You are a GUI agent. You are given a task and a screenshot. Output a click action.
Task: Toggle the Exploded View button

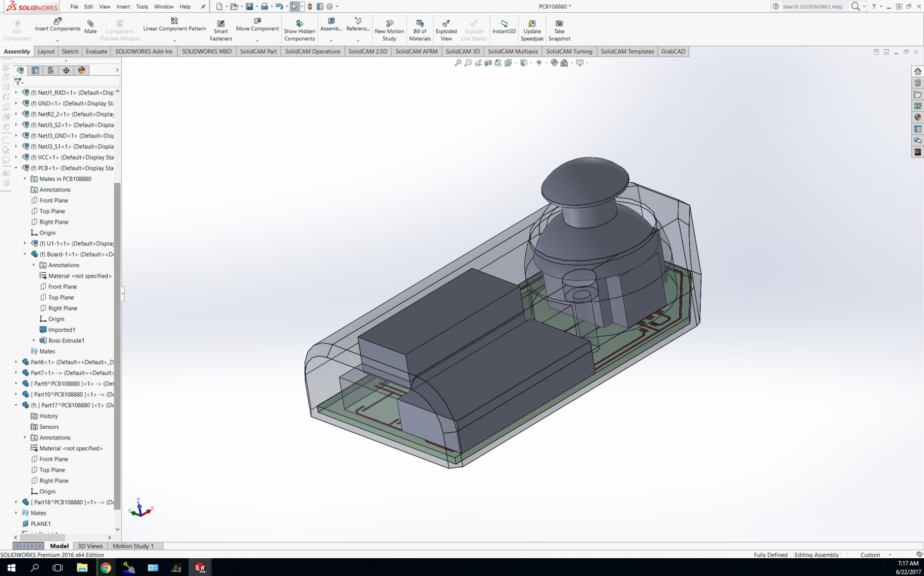click(x=446, y=28)
